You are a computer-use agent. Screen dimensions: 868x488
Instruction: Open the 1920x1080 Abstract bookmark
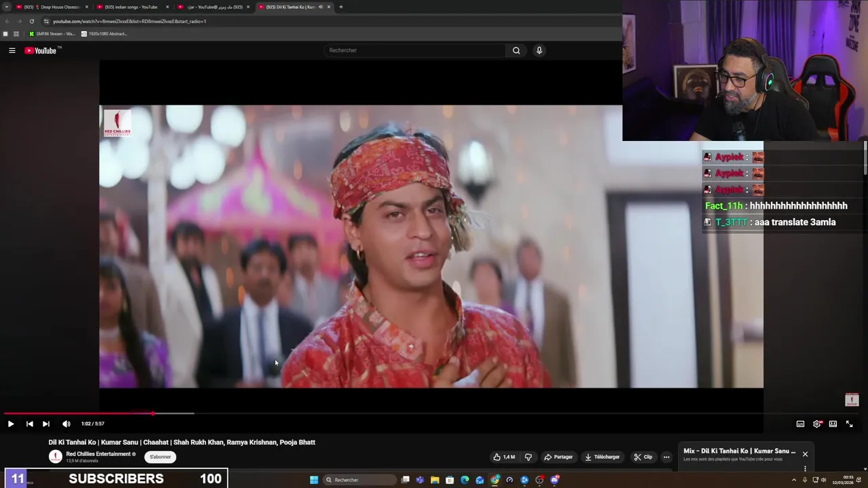point(104,34)
